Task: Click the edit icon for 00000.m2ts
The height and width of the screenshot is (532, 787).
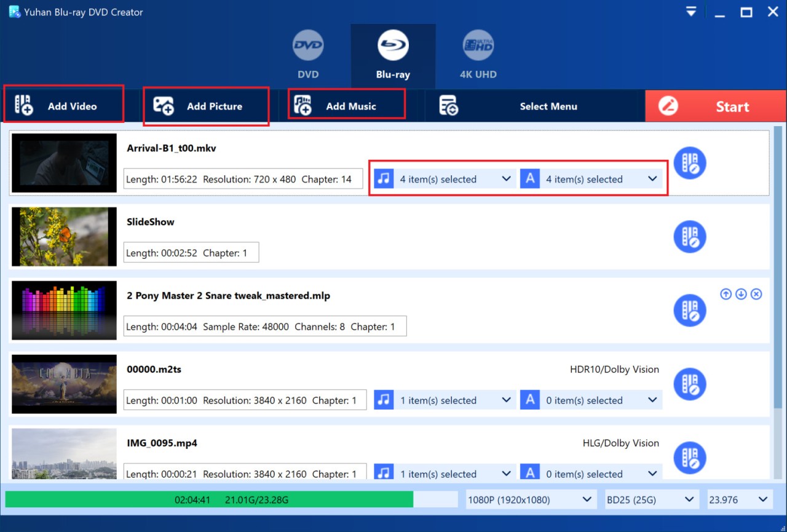Action: point(689,384)
